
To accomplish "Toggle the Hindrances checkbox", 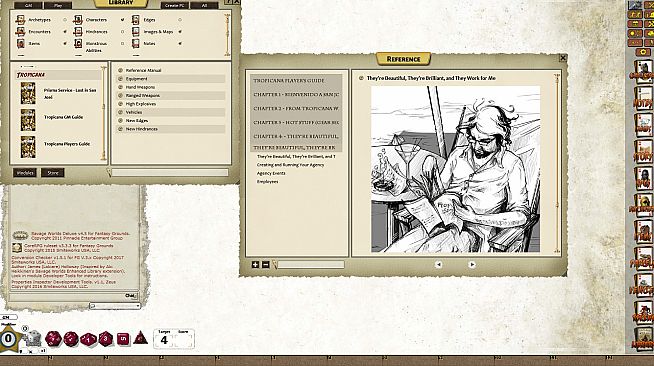I will pos(122,32).
